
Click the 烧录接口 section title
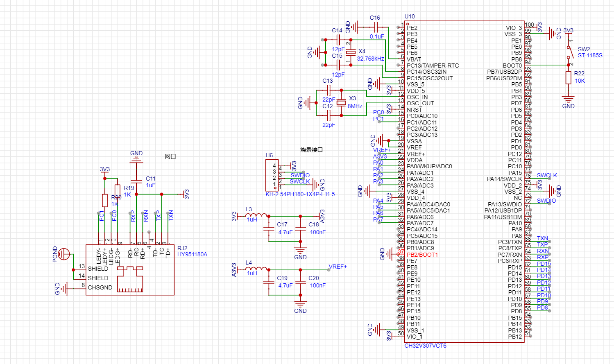pyautogui.click(x=312, y=150)
